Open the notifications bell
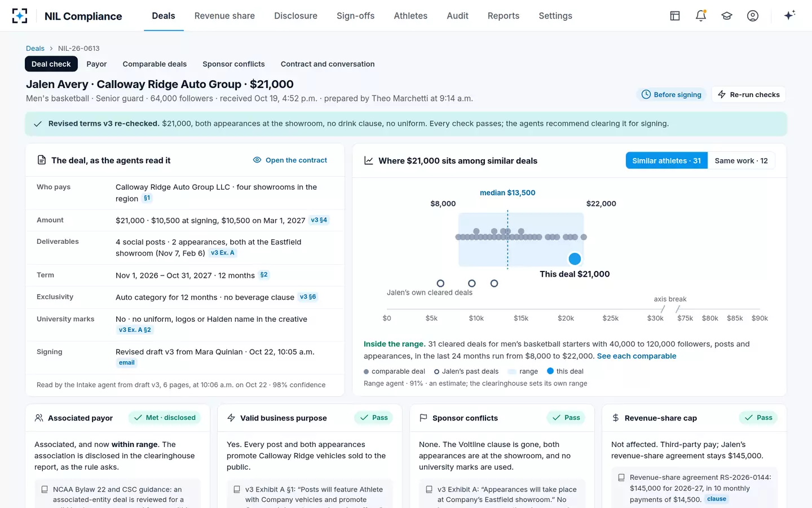Screen dimensions: 812x508 [x=701, y=16]
